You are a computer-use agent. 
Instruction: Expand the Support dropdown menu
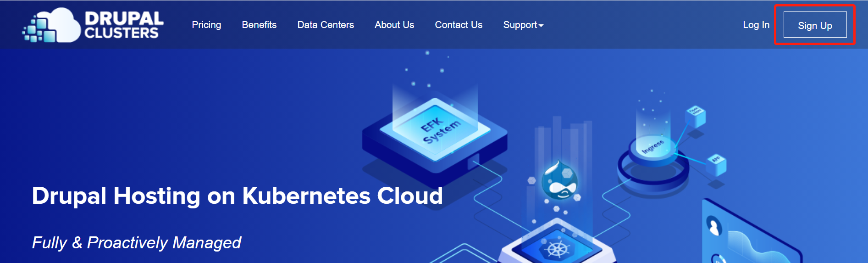pos(523,25)
